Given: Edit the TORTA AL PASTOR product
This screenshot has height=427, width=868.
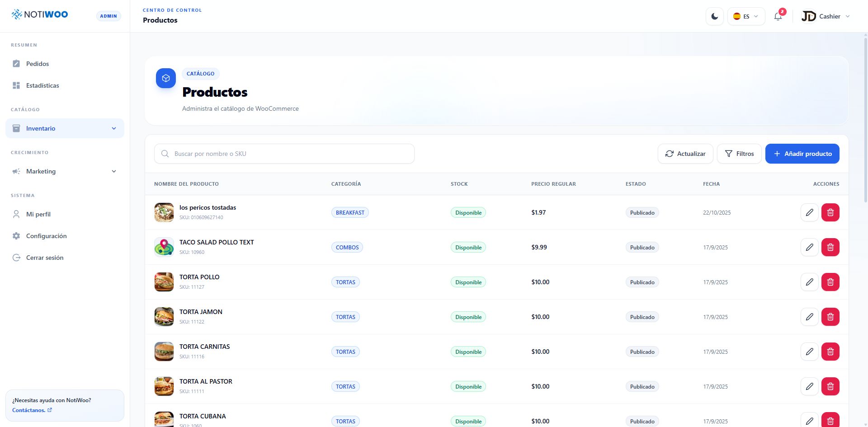Looking at the screenshot, I should (810, 386).
